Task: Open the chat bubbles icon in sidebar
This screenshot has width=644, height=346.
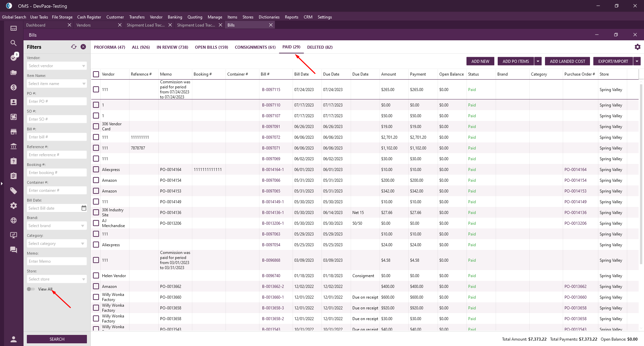Action: coord(13,250)
